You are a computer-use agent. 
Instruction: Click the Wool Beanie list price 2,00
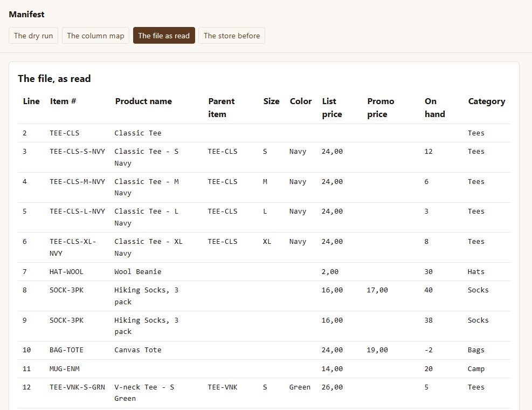click(330, 272)
